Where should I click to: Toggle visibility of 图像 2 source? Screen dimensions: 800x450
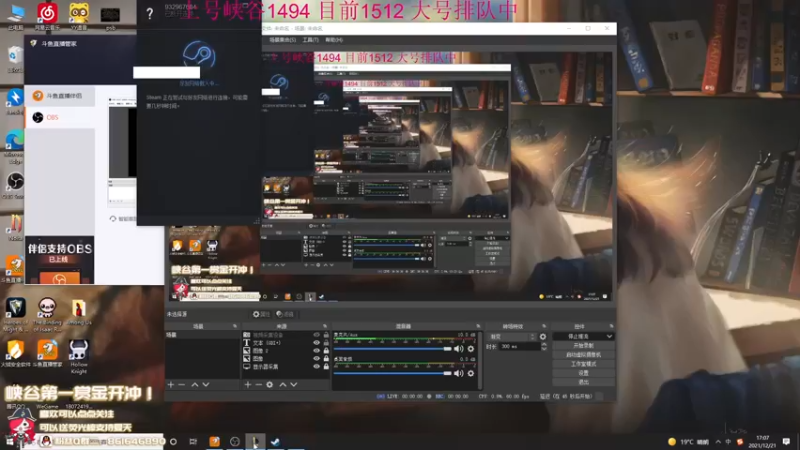316,351
